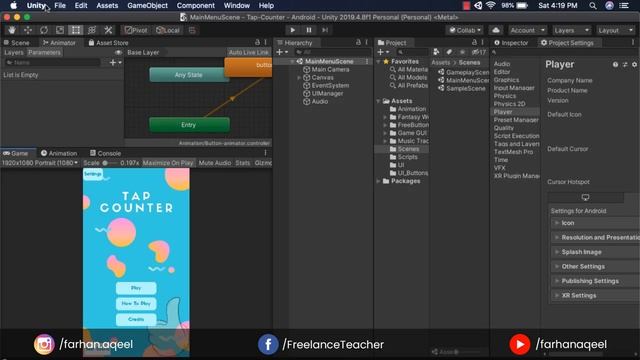
Task: Open the Collab dropdown
Action: coord(465,30)
